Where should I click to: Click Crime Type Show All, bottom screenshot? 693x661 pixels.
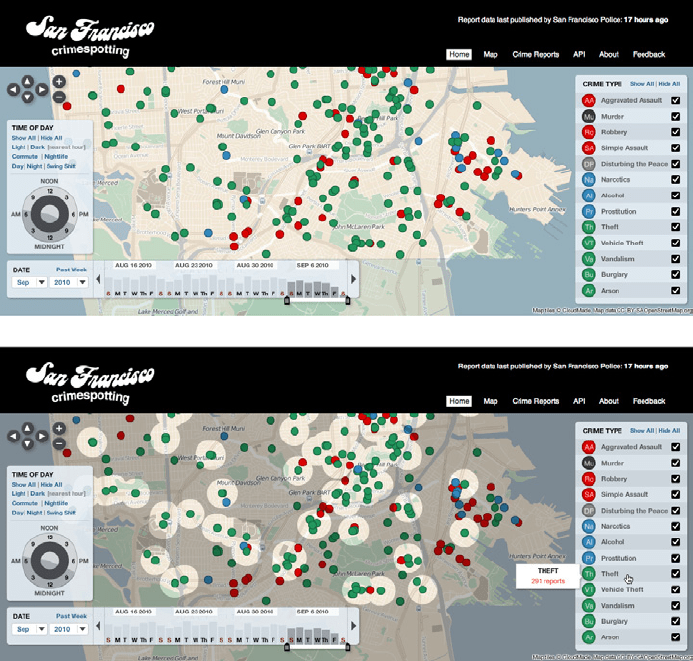[x=642, y=430]
